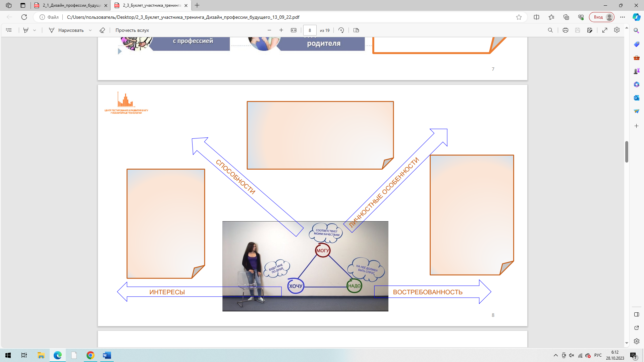This screenshot has width=644, height=362.
Task: Close the 2_1_Дизайн_профессии tab
Action: tap(106, 5)
